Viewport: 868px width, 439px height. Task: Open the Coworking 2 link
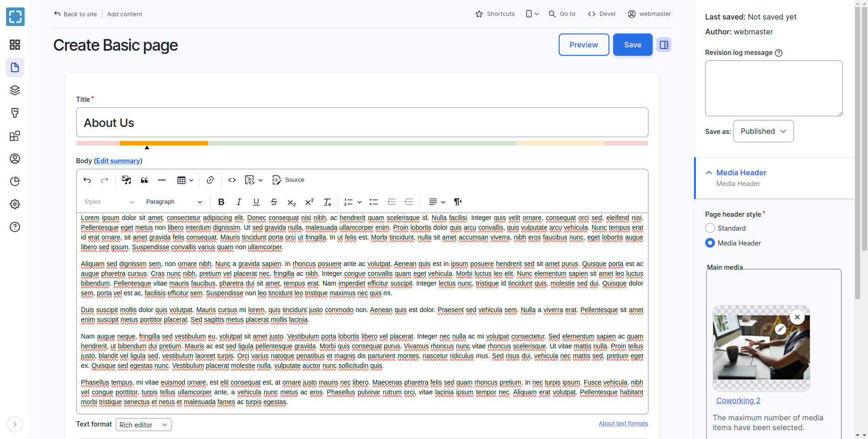(x=738, y=400)
